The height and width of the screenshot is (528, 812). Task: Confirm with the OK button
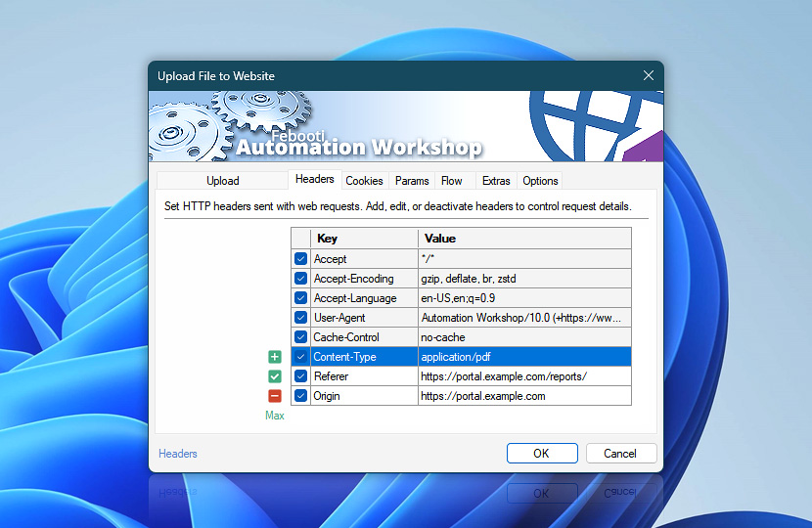(542, 454)
